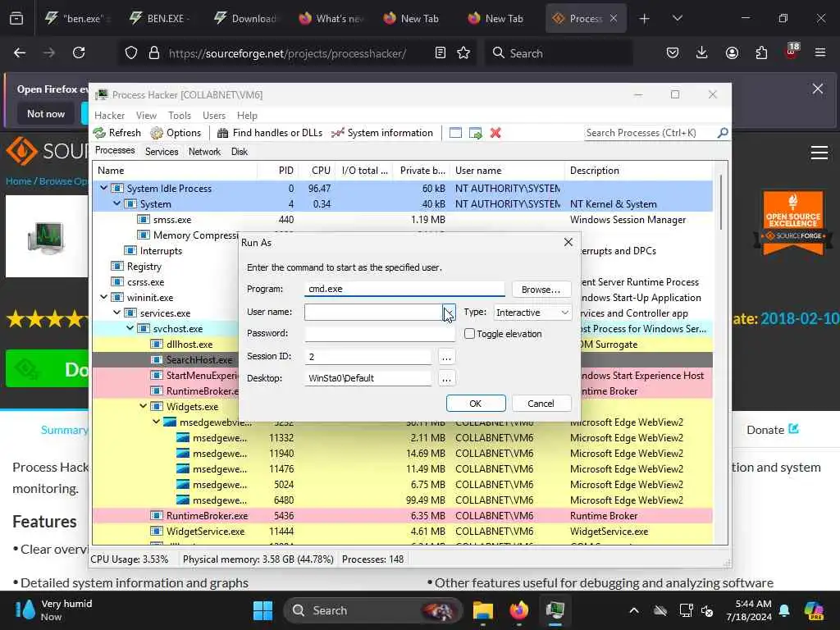Switch to the Network tab
The image size is (840, 630).
204,152
